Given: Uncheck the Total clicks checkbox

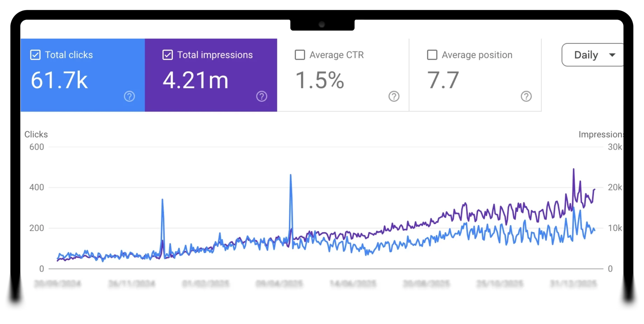Looking at the screenshot, I should 35,55.
